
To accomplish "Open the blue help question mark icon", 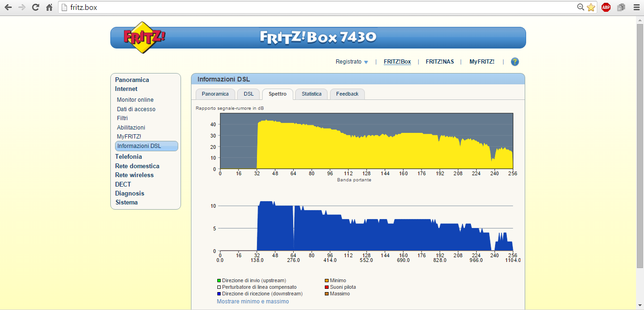I will click(x=515, y=62).
